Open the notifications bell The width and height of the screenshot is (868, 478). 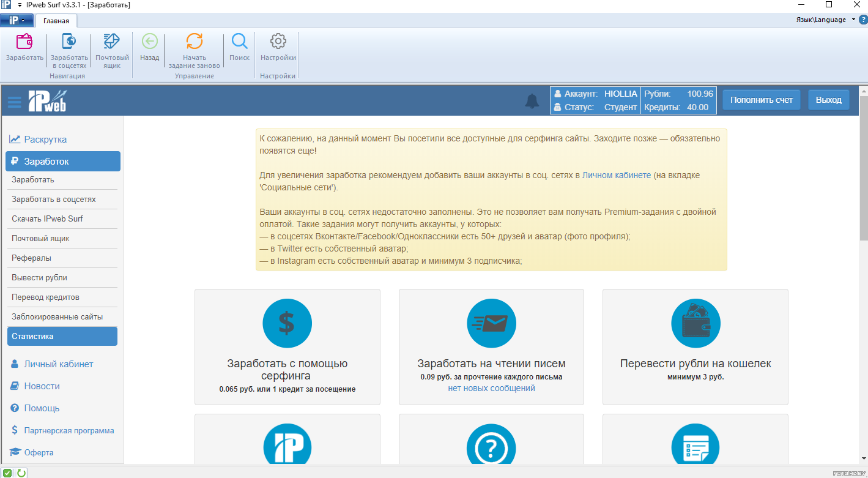pyautogui.click(x=532, y=102)
